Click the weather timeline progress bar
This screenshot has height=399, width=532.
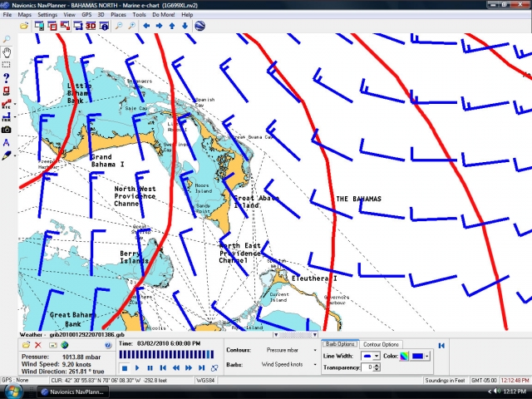166,355
